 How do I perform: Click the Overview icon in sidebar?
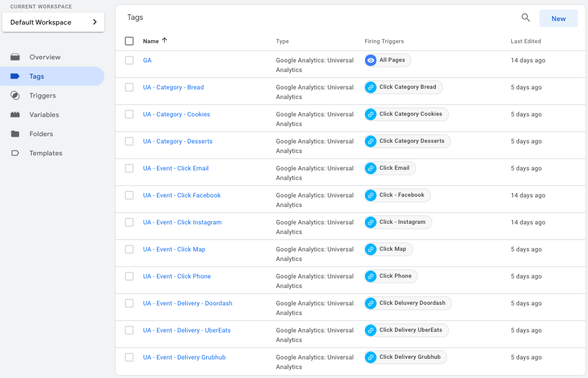point(16,57)
